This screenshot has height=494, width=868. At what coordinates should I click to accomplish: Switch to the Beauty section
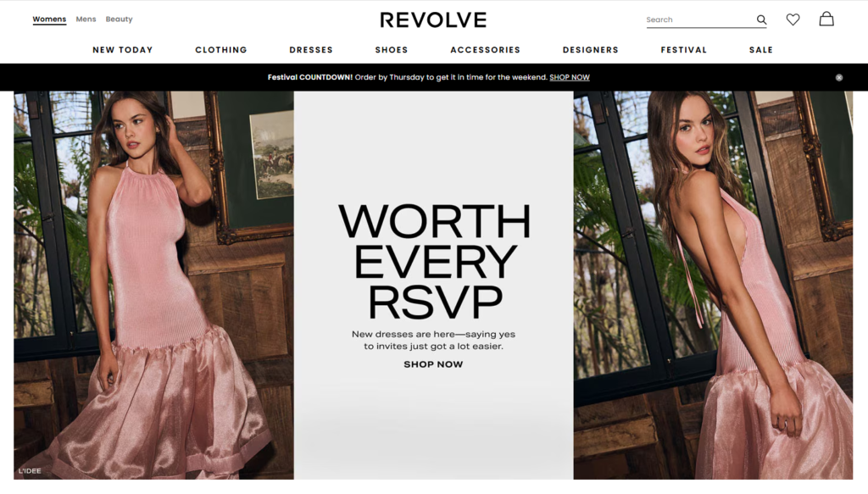coord(119,19)
